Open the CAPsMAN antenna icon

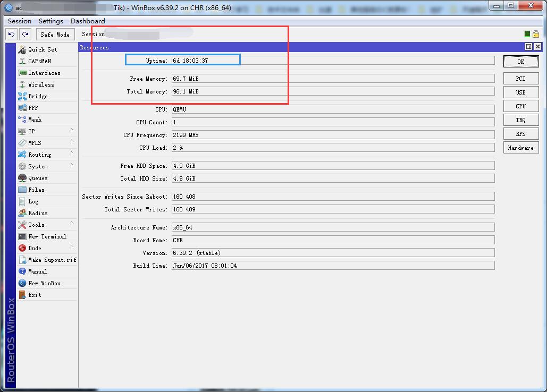pyautogui.click(x=22, y=61)
